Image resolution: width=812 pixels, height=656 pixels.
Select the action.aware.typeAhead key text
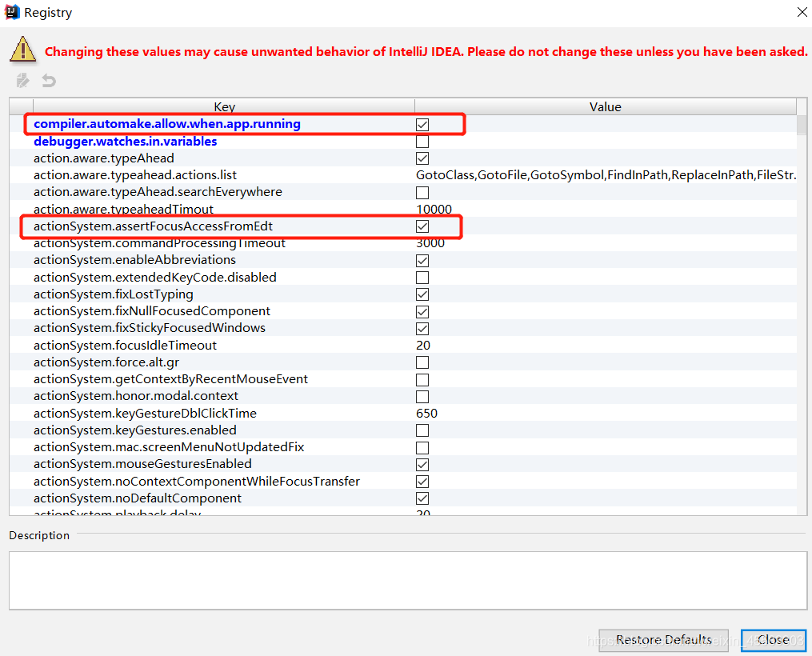[103, 158]
